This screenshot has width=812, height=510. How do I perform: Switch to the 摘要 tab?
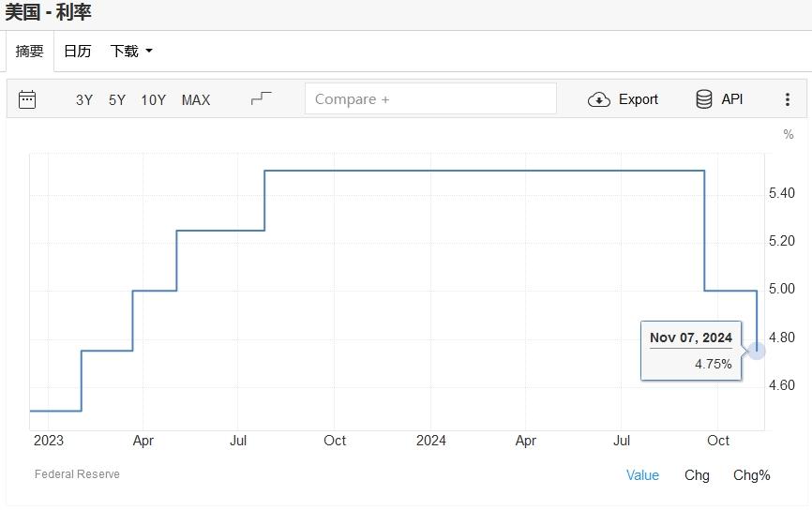click(30, 52)
